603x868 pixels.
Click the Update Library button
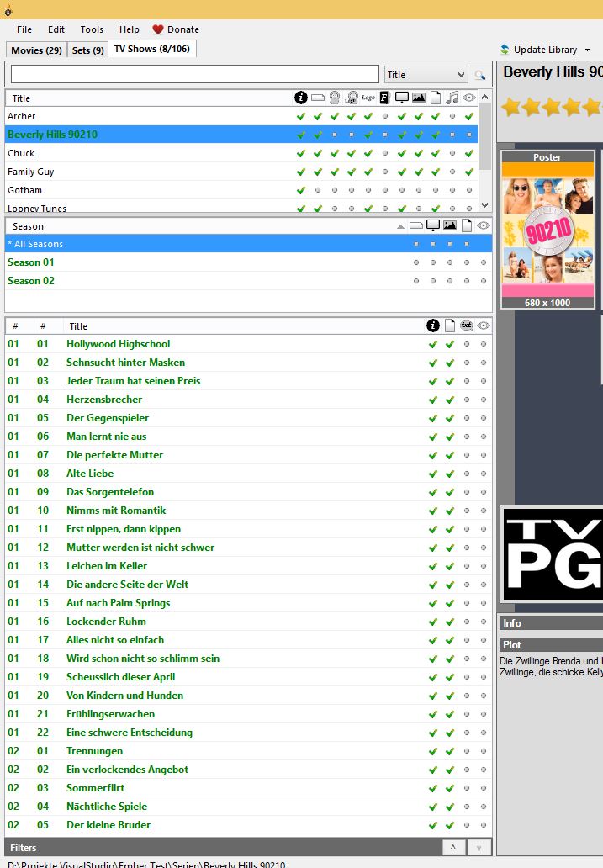click(x=545, y=50)
